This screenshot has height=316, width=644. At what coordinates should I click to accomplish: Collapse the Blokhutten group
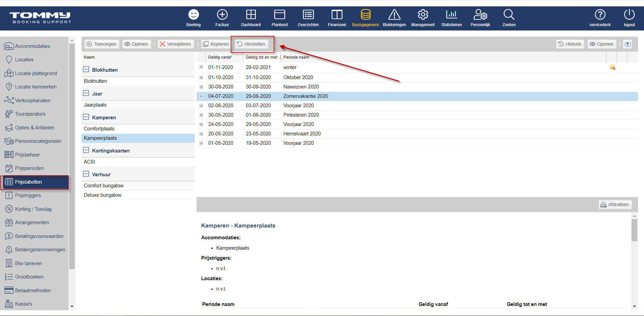[86, 69]
